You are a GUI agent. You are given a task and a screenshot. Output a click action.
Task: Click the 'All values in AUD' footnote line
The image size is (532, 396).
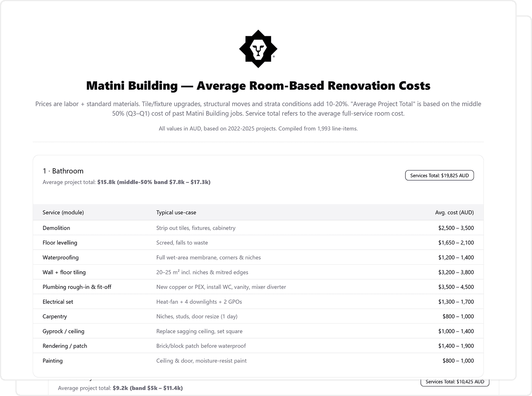coord(258,129)
